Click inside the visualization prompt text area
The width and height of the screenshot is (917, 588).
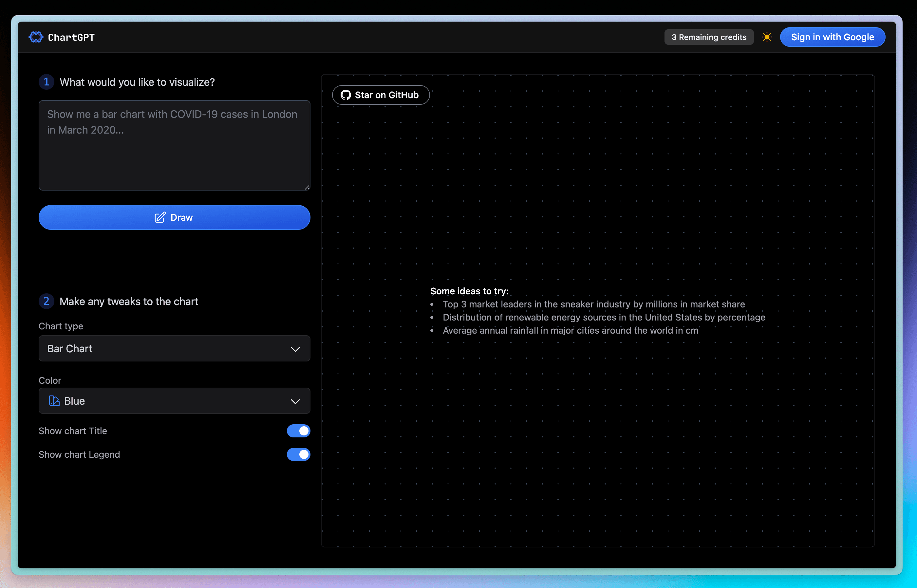(174, 145)
